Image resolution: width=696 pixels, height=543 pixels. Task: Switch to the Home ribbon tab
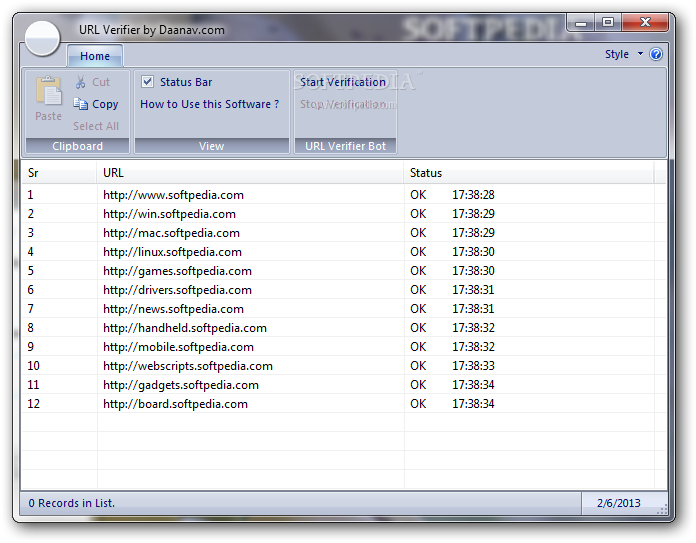point(95,56)
